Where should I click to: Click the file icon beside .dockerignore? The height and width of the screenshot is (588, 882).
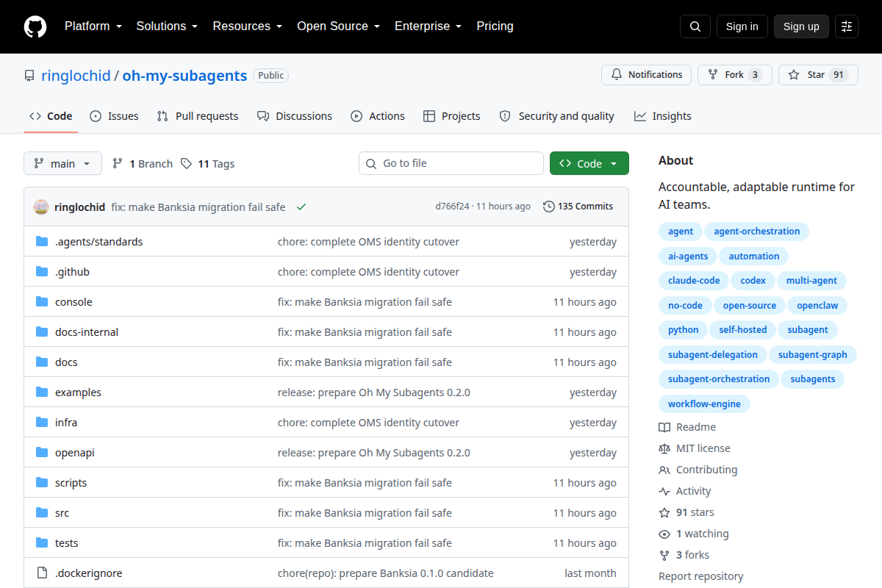click(42, 573)
